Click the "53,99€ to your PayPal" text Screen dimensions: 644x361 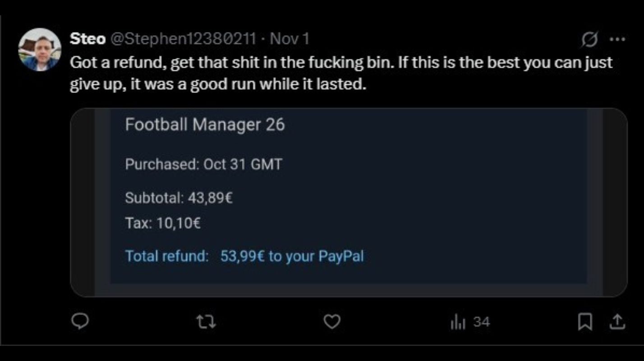click(292, 256)
